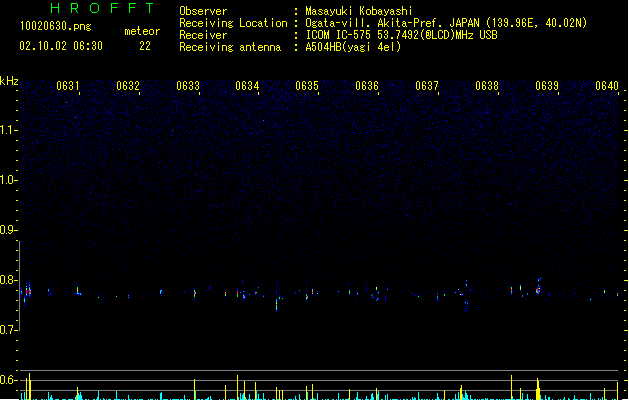Click the Ogata-vill. Akita-Pref. JAPAN location text
The image size is (629, 400).
pos(446,23)
